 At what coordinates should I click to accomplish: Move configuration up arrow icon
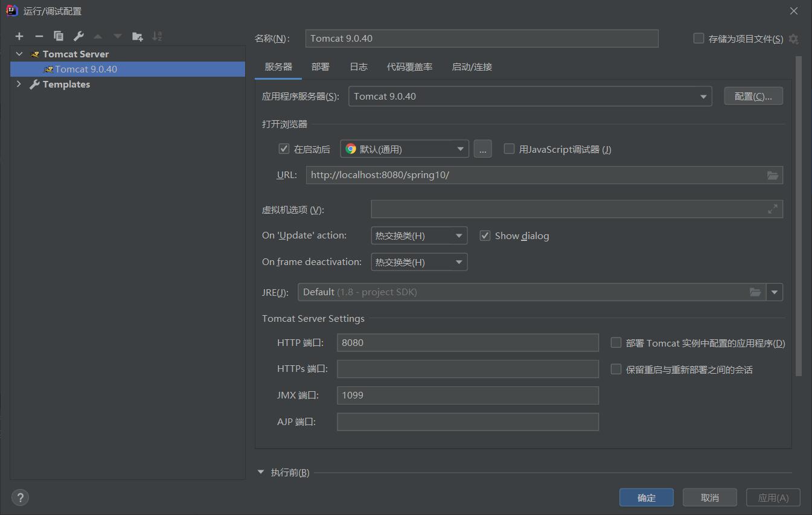click(98, 36)
